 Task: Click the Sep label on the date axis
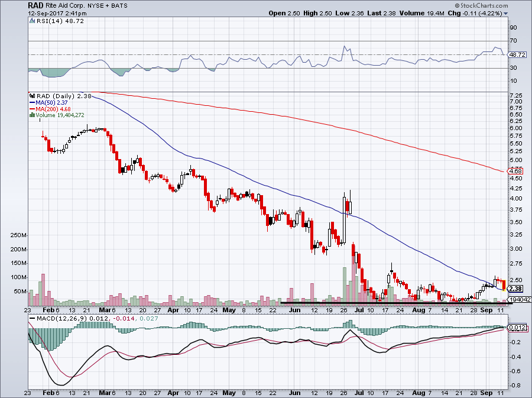tap(487, 310)
